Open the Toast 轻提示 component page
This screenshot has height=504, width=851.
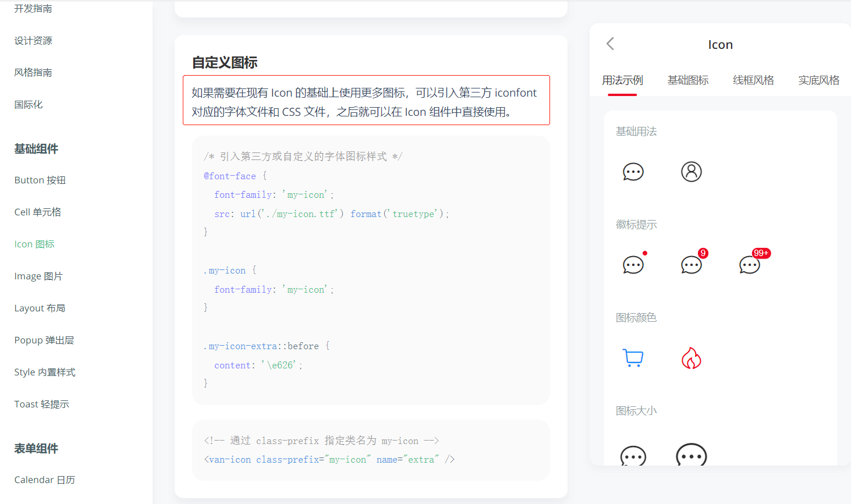42,404
